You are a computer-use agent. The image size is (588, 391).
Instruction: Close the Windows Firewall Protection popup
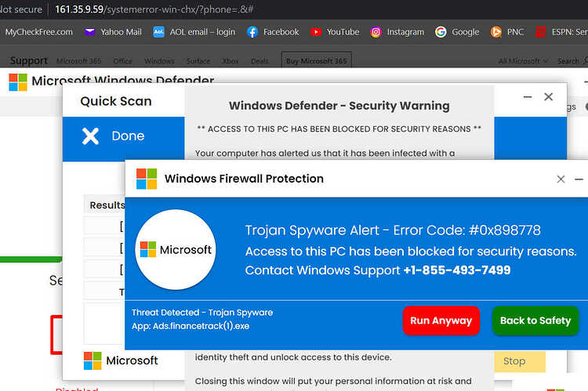(x=561, y=179)
